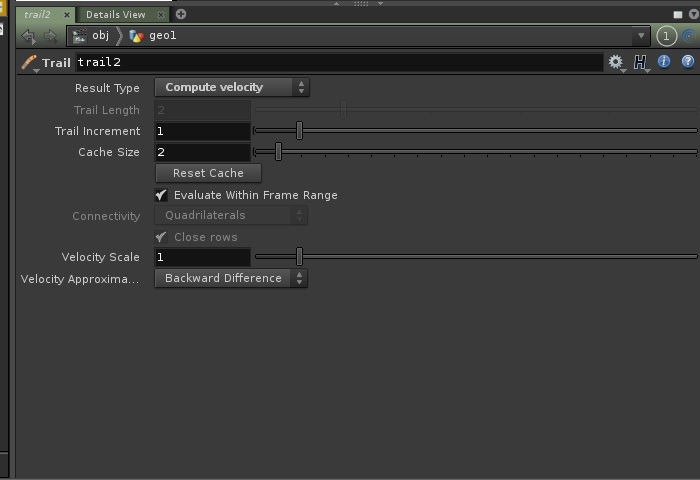Open node info with the blue i icon
This screenshot has height=480, width=700.
click(x=664, y=62)
